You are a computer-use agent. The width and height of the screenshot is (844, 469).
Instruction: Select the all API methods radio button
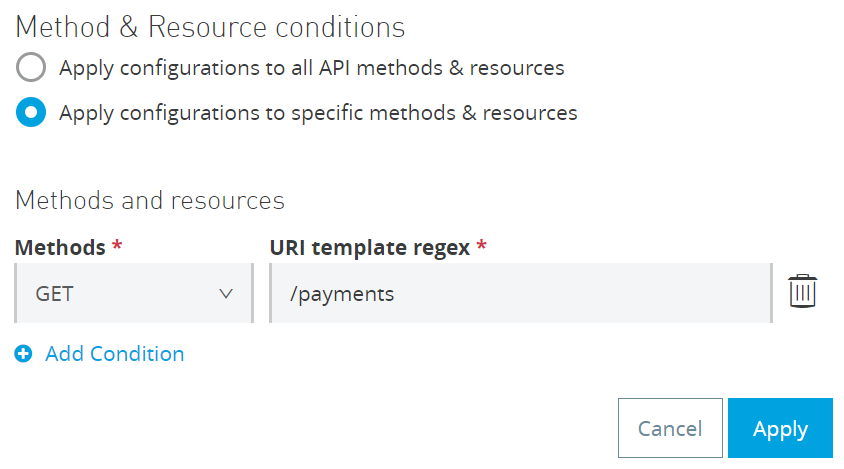click(x=31, y=67)
